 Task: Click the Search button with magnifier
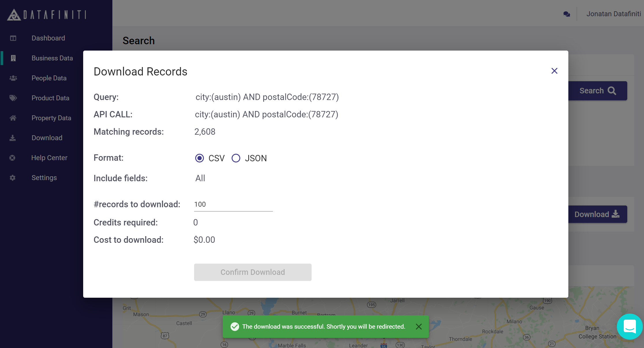click(598, 91)
